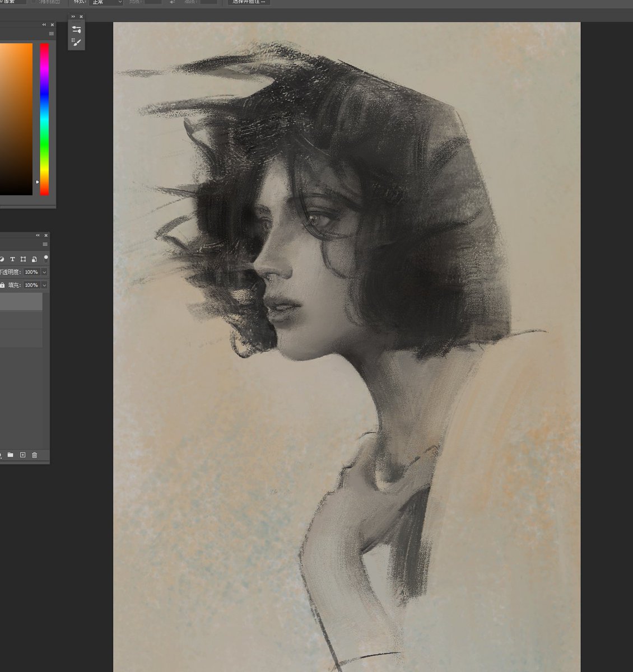The height and width of the screenshot is (672, 633).
Task: Open the Layers panel flyout menu
Action: point(45,244)
